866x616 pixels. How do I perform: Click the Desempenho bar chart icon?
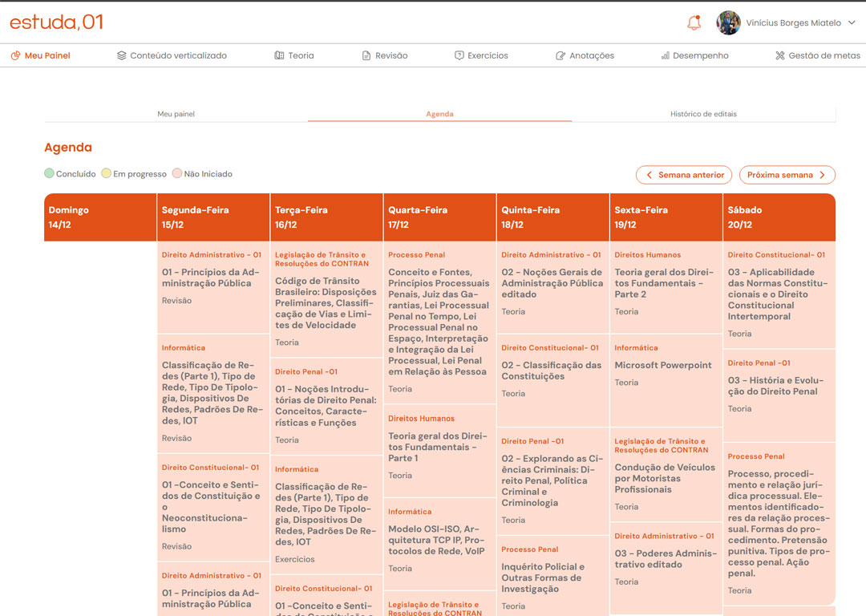pos(665,55)
